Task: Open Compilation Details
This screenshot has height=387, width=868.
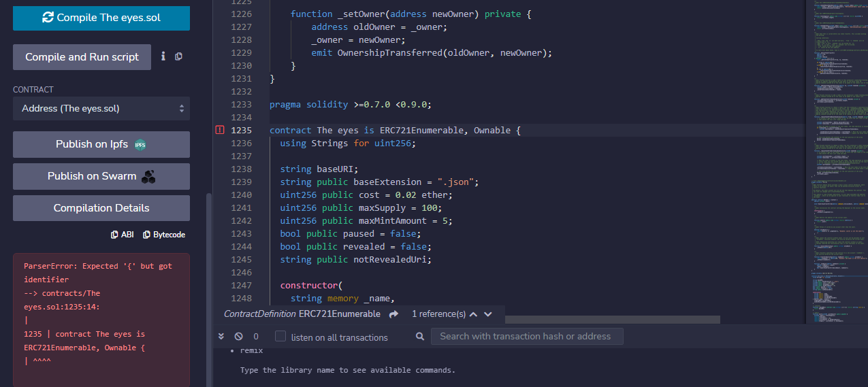Action: click(101, 208)
